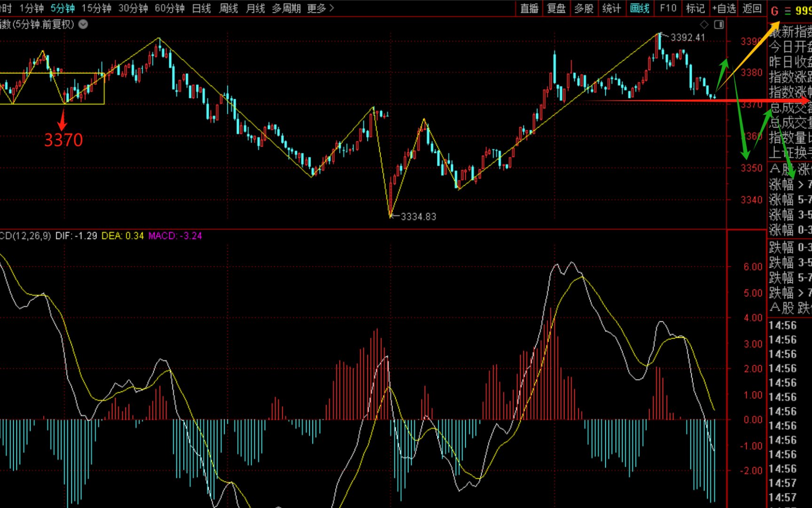
Task: Click the 返回 back button
Action: coord(752,8)
